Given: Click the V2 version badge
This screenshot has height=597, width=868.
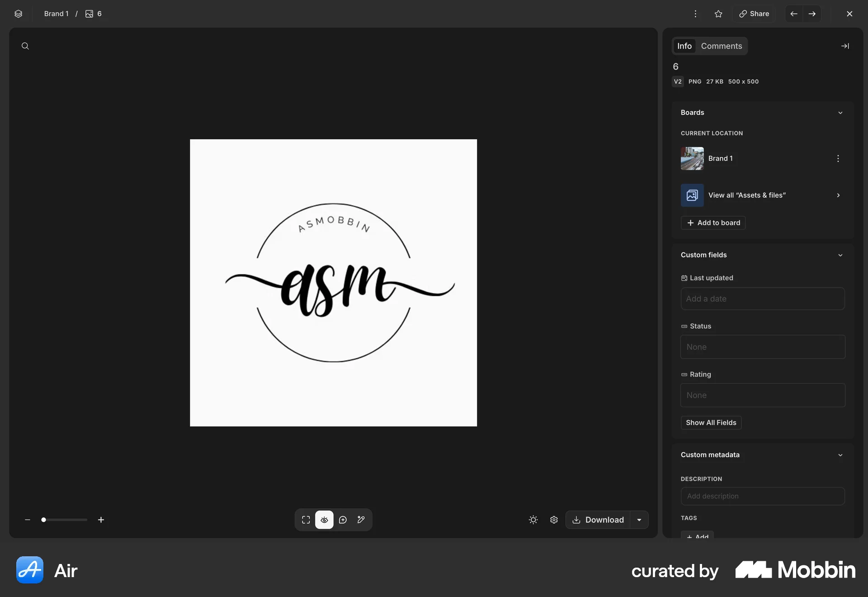Looking at the screenshot, I should click(x=678, y=81).
